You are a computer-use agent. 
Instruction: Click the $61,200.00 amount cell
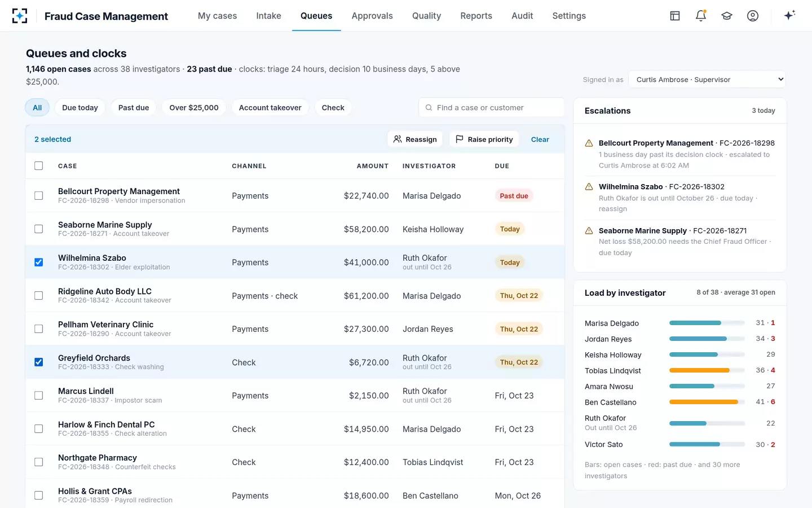pos(367,296)
